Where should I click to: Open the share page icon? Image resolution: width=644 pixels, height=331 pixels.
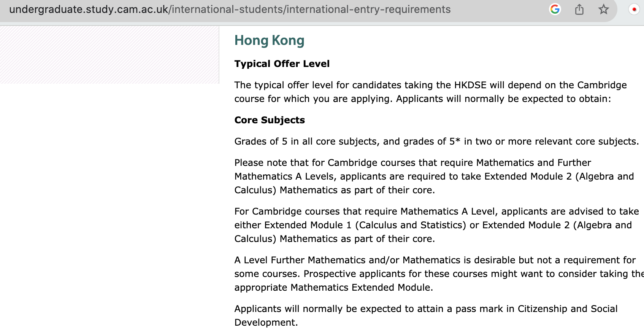point(579,9)
